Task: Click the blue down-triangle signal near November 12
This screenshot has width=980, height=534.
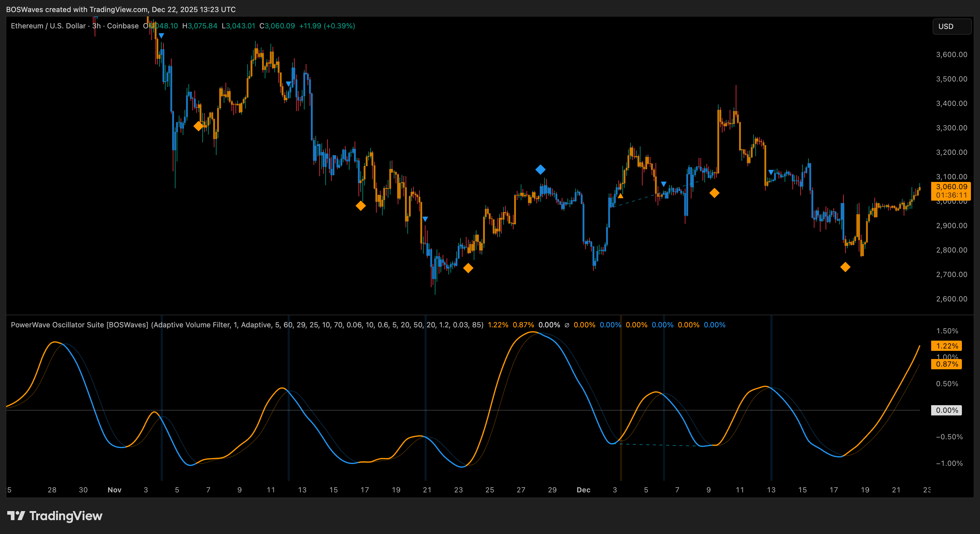Action: pos(288,84)
